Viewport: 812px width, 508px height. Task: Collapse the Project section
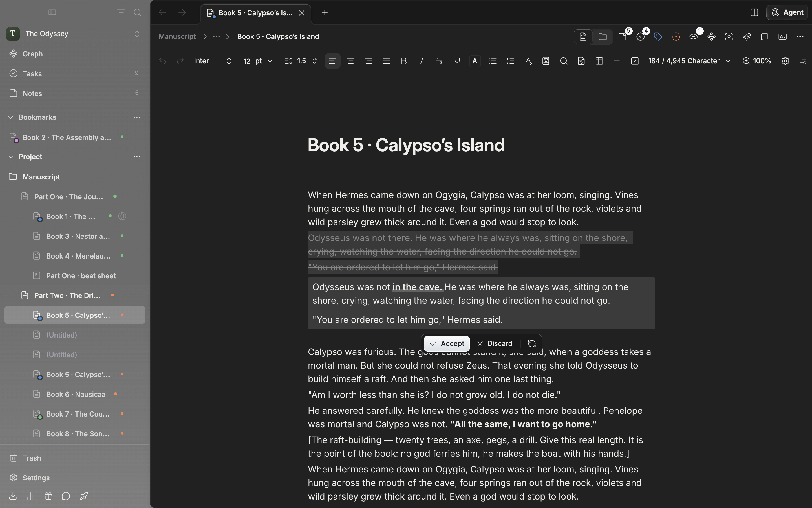(11, 157)
